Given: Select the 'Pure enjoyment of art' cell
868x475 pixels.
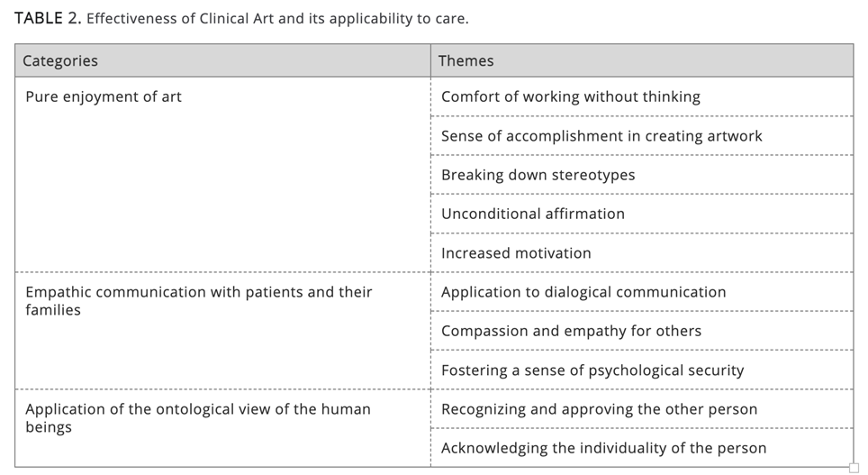Looking at the screenshot, I should (104, 97).
